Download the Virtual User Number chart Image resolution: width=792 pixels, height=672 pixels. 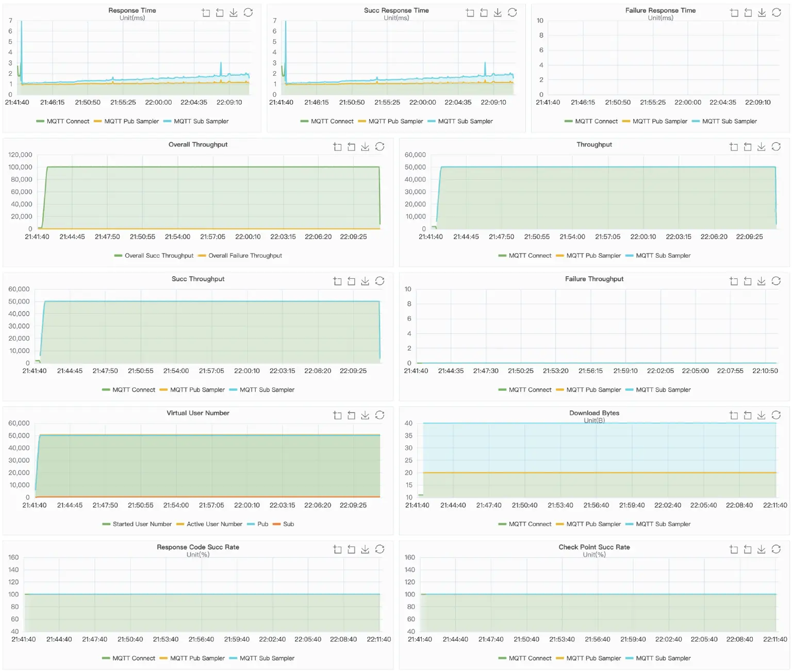tap(365, 415)
